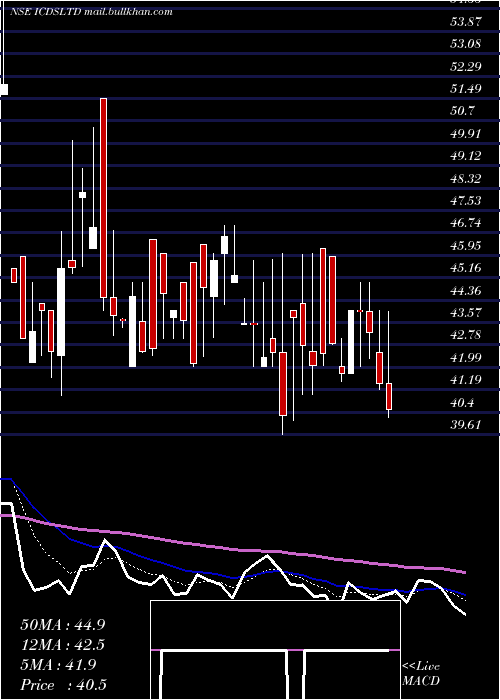Click the 44.36 price level label
The height and width of the screenshot is (700, 500).
coord(466,290)
